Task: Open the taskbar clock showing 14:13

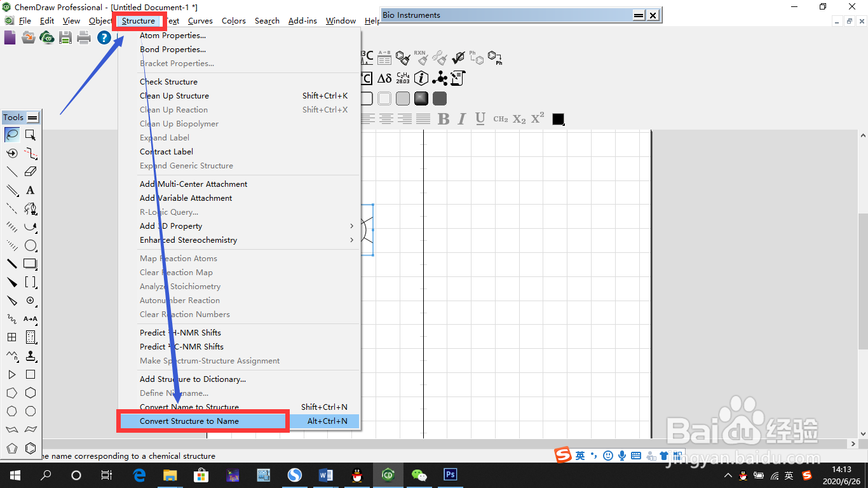Action: [x=841, y=475]
